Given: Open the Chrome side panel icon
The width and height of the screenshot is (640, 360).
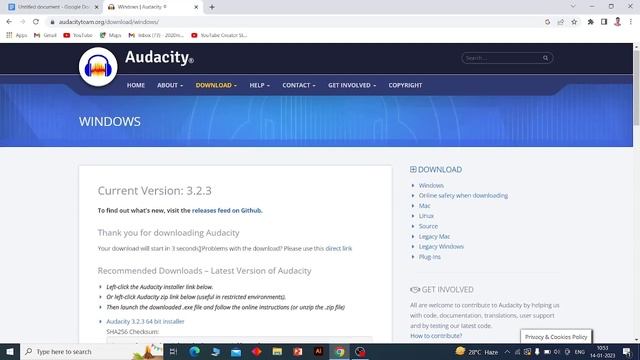Looking at the screenshot, I should 604,22.
